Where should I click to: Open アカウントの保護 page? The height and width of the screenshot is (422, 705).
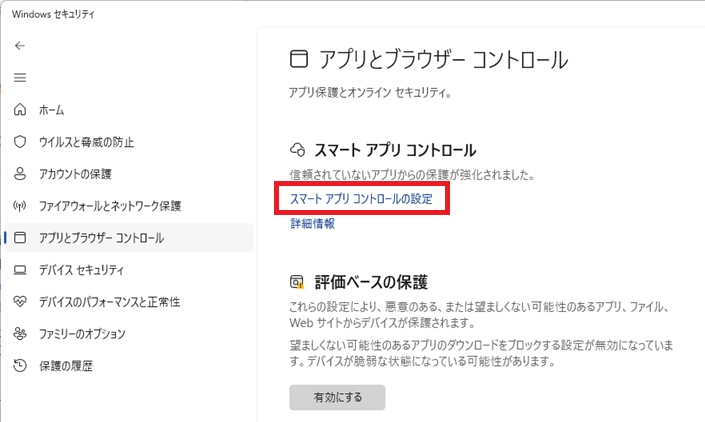[75, 174]
